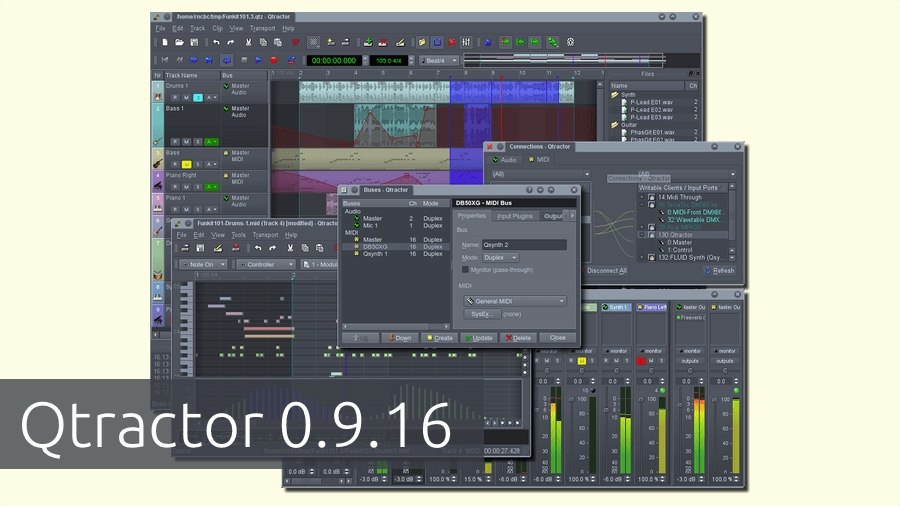The width and height of the screenshot is (900, 506).
Task: Select DB50XG row in Buses list
Action: click(x=395, y=247)
